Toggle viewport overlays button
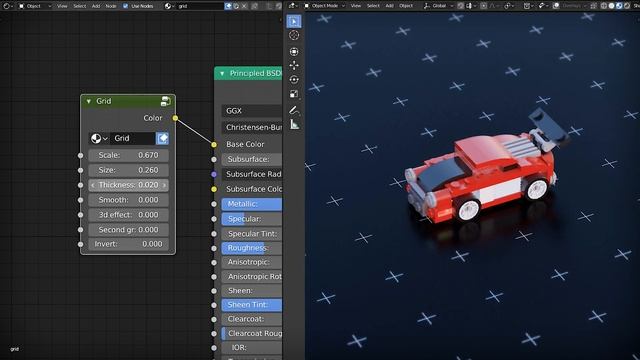The image size is (640, 360). [556, 6]
